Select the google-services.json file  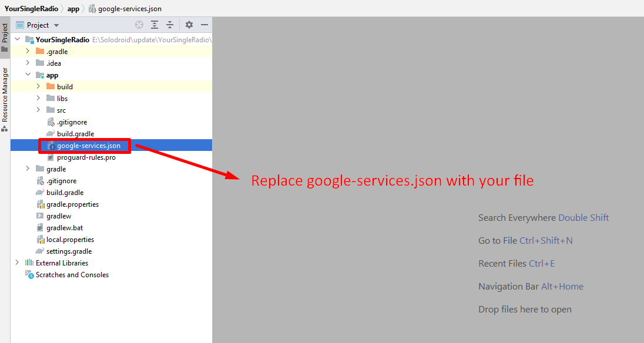88,146
